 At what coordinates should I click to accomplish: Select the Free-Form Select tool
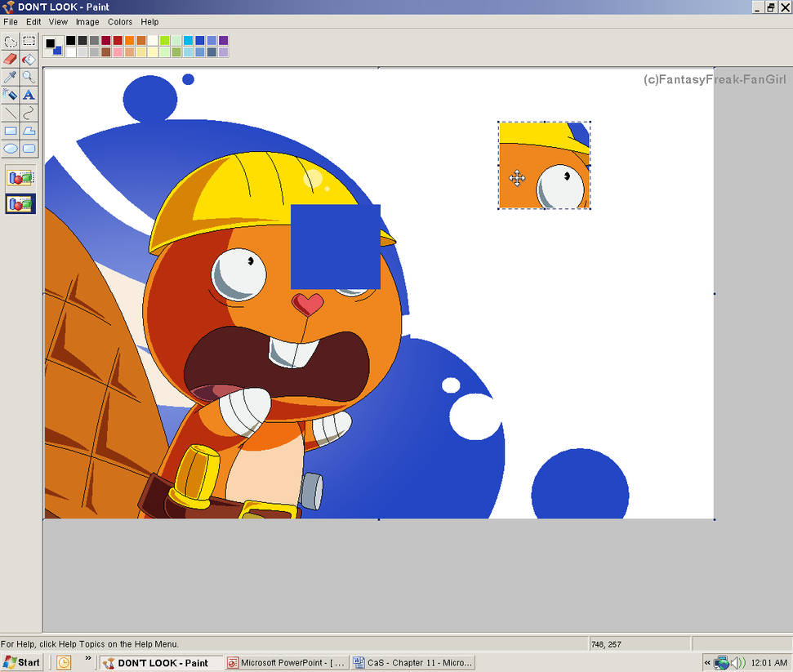tap(11, 42)
